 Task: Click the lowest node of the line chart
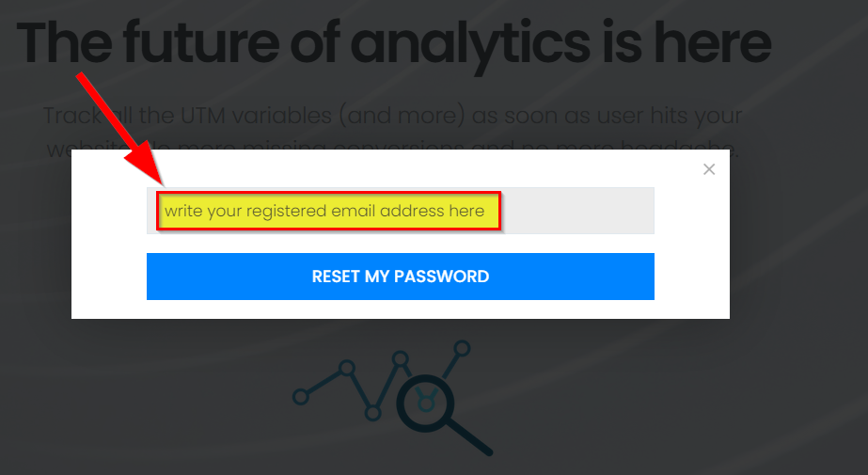click(x=373, y=413)
